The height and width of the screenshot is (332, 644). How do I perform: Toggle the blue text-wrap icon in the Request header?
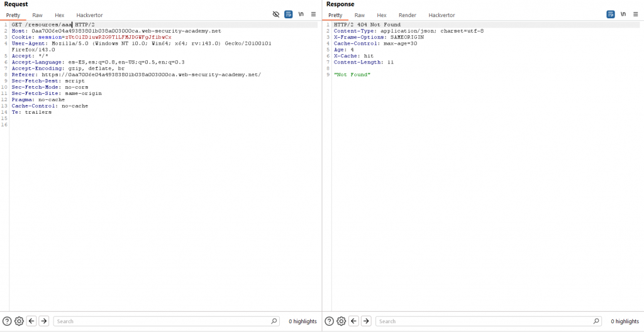point(288,14)
